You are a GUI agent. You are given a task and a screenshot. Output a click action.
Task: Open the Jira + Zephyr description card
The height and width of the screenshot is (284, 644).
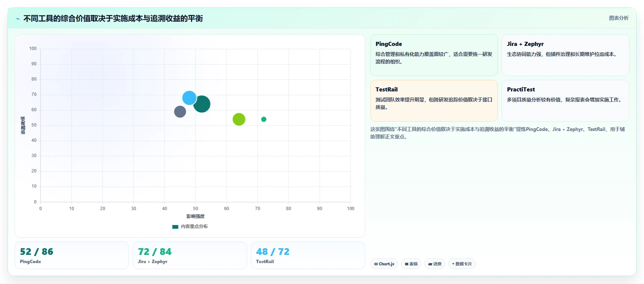(565, 55)
